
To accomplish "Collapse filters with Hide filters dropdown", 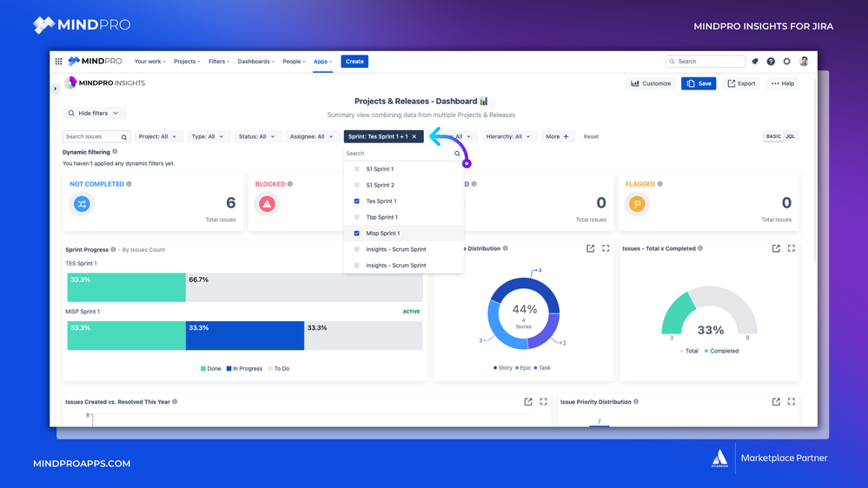I will pyautogui.click(x=94, y=113).
